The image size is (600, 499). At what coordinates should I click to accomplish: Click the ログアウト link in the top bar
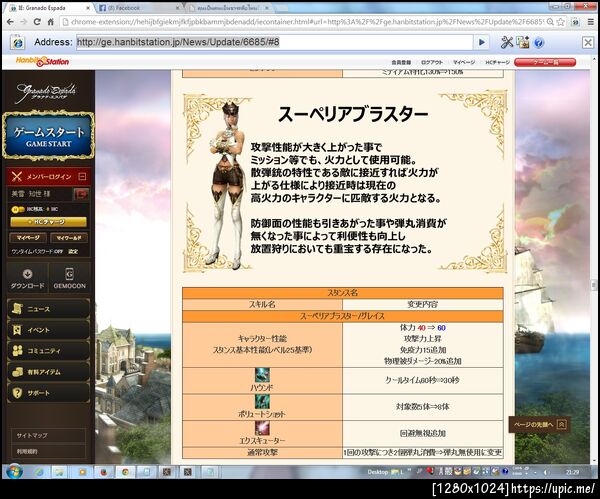coord(432,62)
